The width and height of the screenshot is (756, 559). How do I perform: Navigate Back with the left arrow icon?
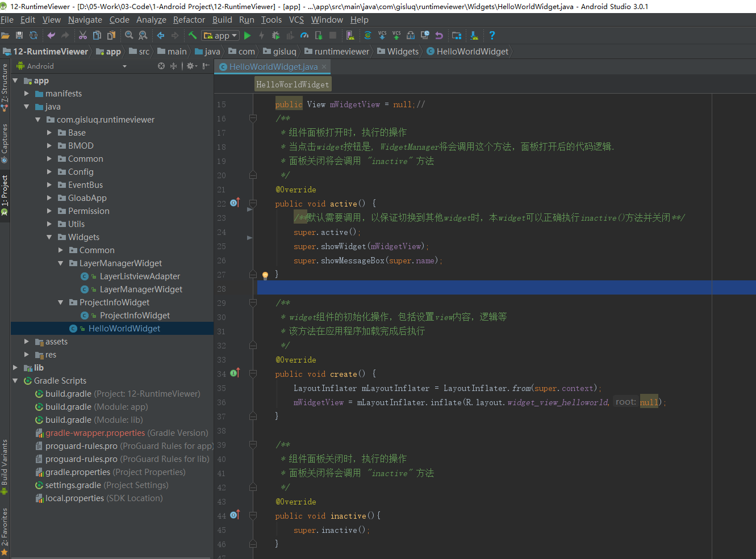161,35
